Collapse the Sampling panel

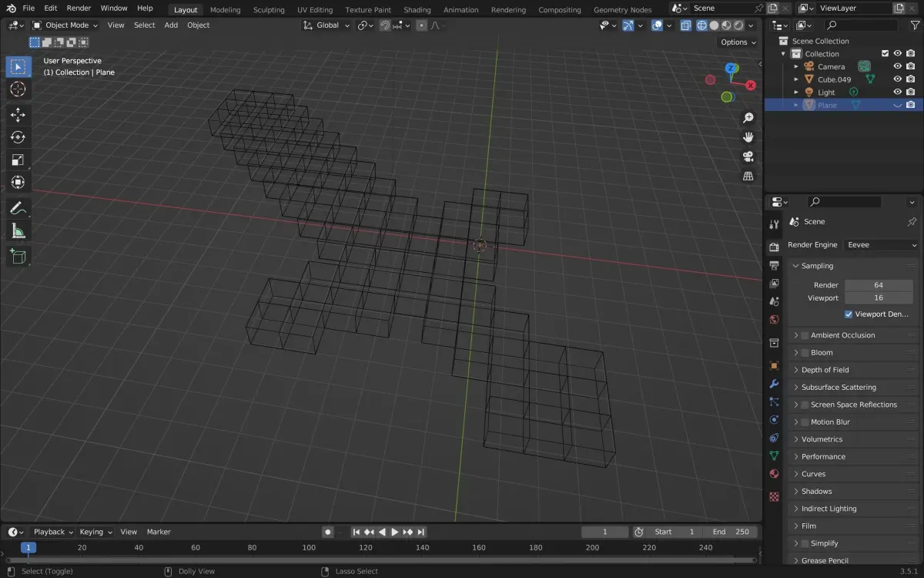pos(796,266)
